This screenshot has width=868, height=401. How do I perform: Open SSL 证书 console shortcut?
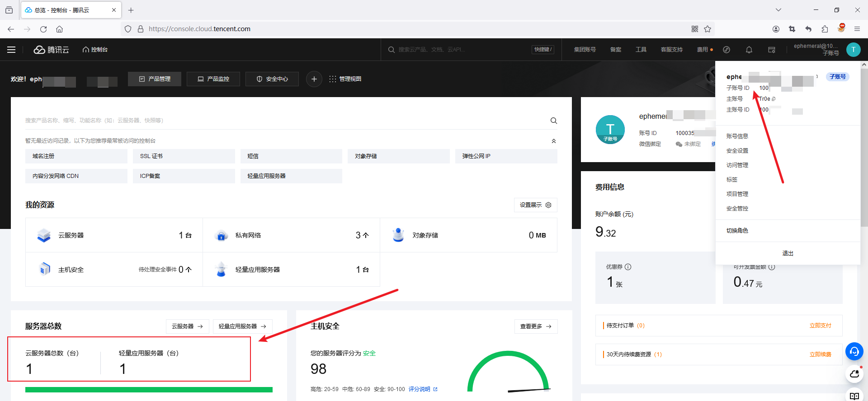[184, 156]
